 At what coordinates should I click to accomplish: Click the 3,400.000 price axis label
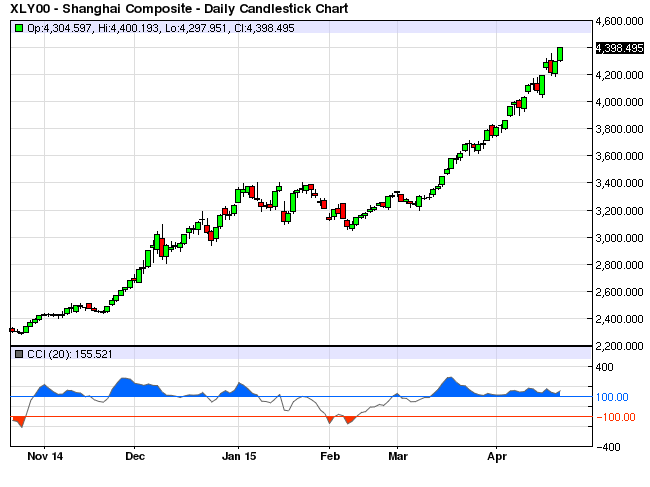[619, 183]
